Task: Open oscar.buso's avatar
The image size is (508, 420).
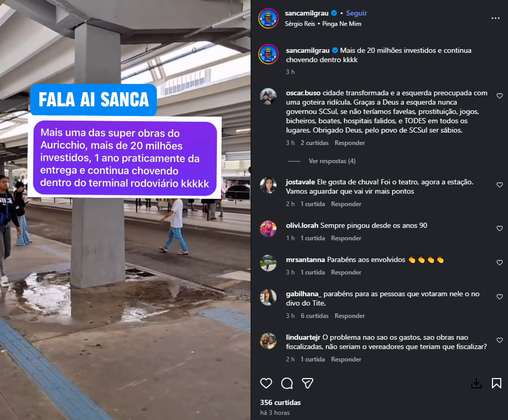Action: pos(268,96)
